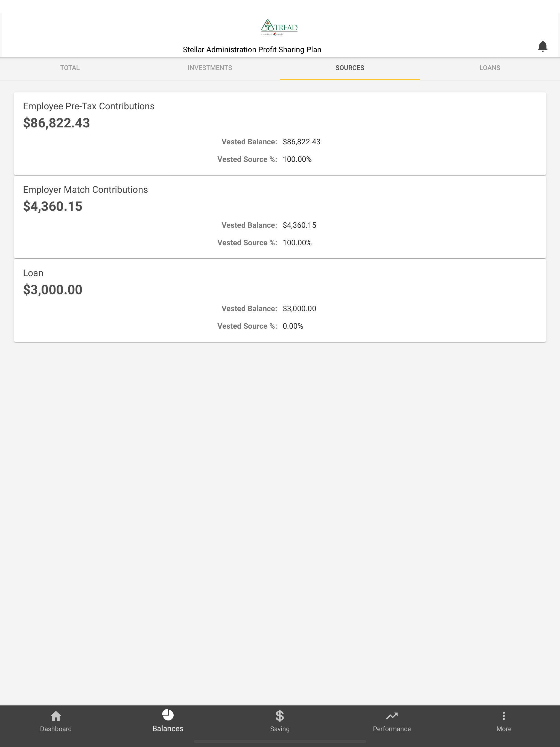Tap the Dashboard label in bottom bar
The image size is (560, 747).
(x=56, y=729)
